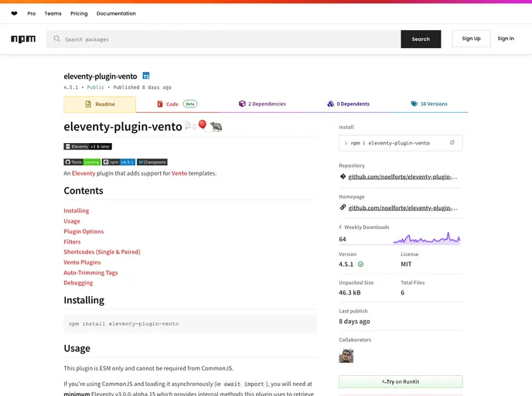Jump to Auto-Trimming Tags link

pos(90,272)
